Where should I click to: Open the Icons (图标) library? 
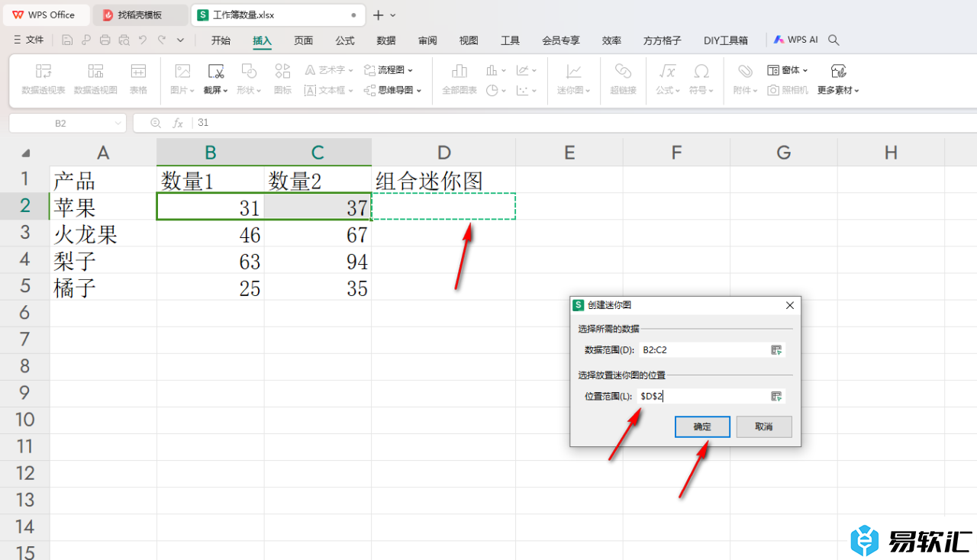point(282,72)
